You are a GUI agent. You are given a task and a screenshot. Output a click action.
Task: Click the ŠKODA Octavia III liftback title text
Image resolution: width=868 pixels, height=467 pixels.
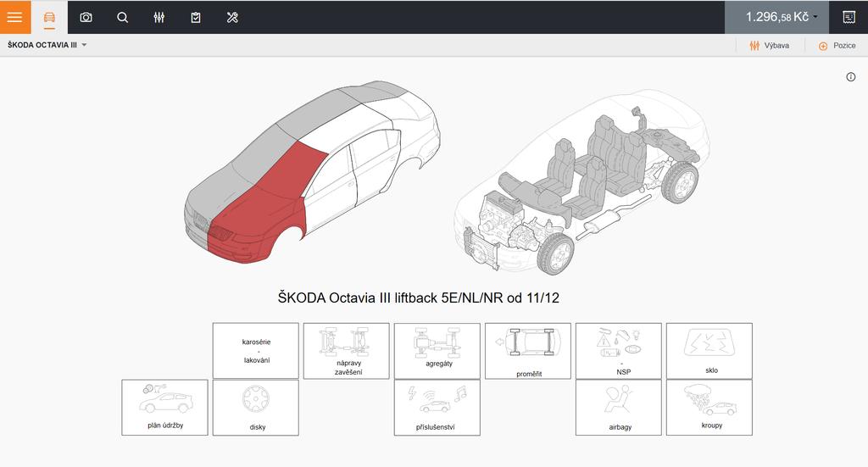(x=418, y=297)
